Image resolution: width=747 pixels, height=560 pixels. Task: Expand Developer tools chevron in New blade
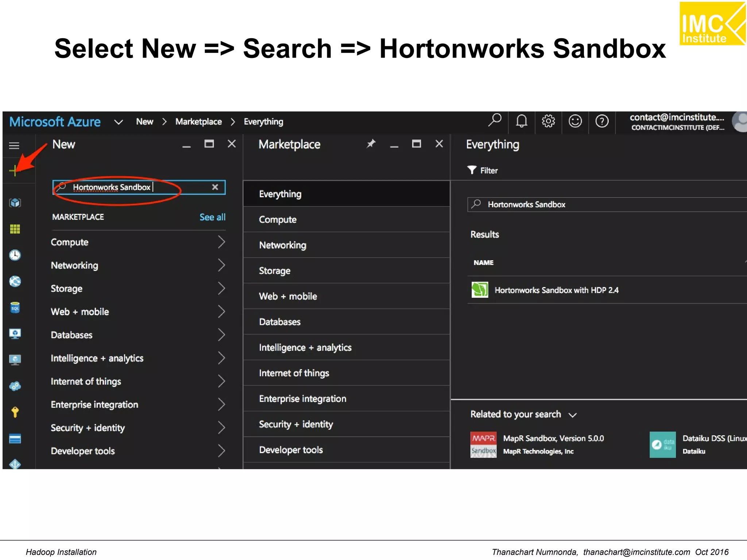pyautogui.click(x=221, y=451)
